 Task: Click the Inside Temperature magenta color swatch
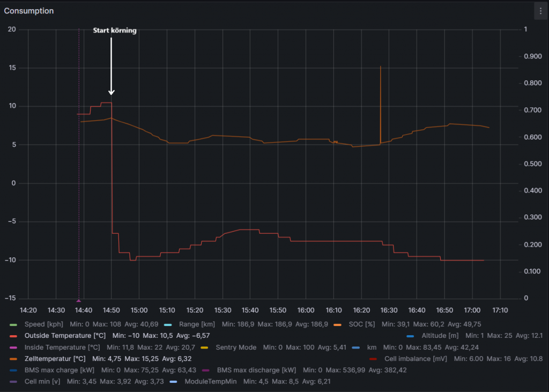coord(14,347)
